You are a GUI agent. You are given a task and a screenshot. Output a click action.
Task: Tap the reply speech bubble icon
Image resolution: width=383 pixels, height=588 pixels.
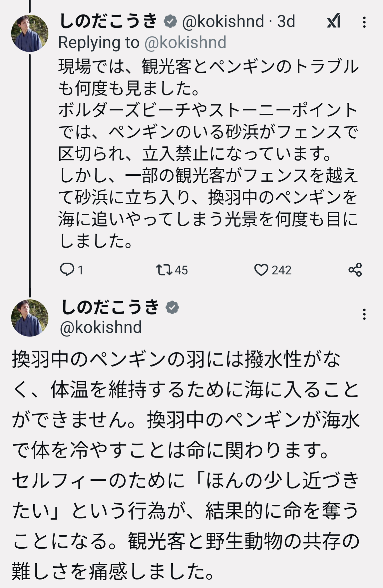point(67,269)
